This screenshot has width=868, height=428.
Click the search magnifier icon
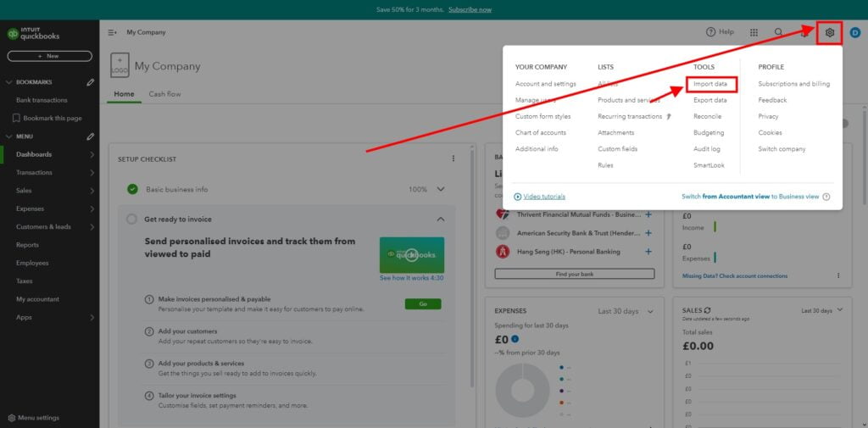coord(778,32)
